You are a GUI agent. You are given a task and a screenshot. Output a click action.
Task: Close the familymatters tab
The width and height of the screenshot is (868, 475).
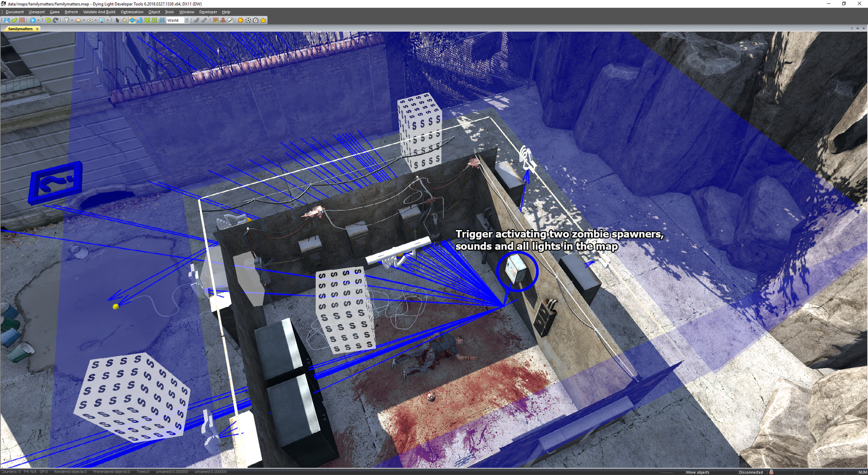(37, 29)
